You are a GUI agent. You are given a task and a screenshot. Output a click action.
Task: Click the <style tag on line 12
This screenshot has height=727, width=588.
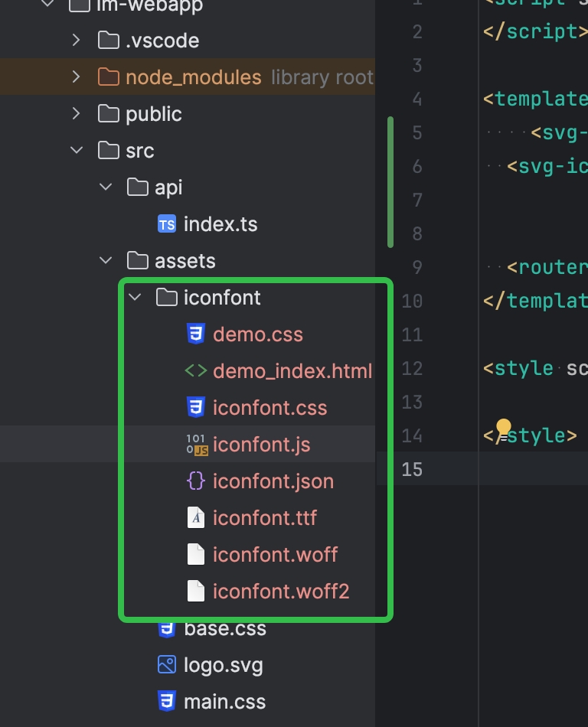pyautogui.click(x=518, y=369)
